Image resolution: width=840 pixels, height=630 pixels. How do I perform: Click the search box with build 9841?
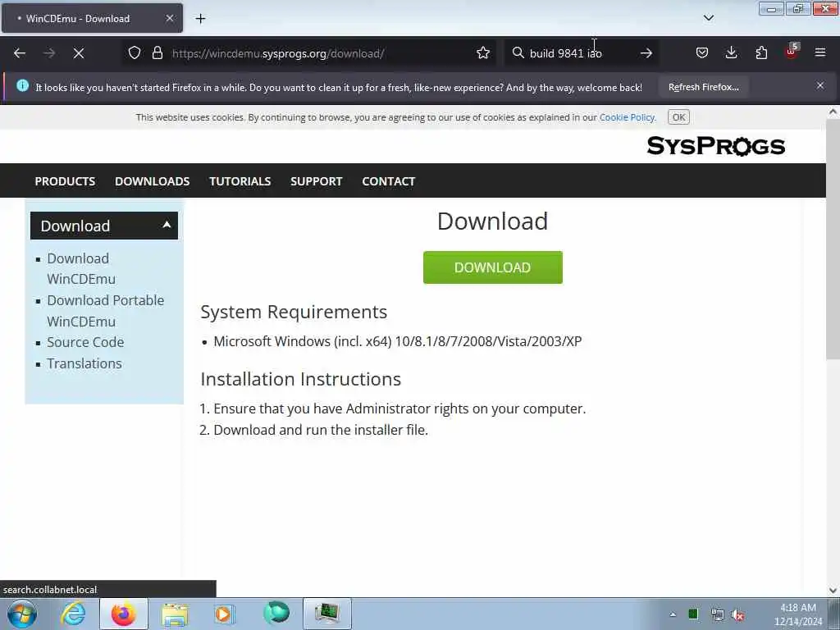point(582,53)
